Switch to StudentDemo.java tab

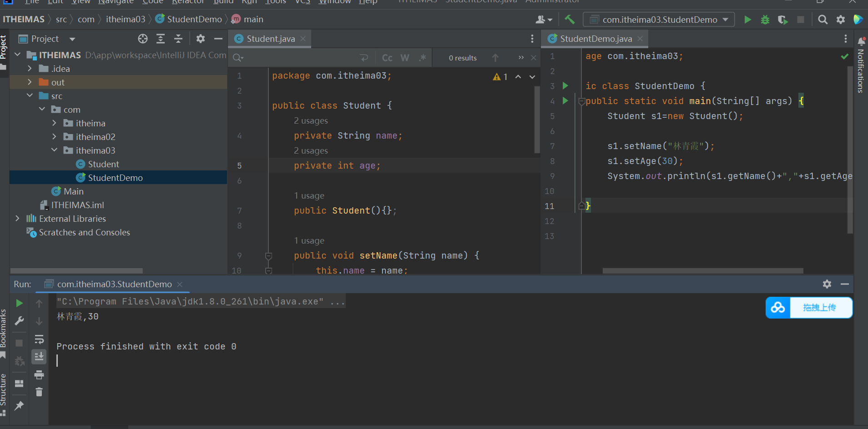click(596, 39)
